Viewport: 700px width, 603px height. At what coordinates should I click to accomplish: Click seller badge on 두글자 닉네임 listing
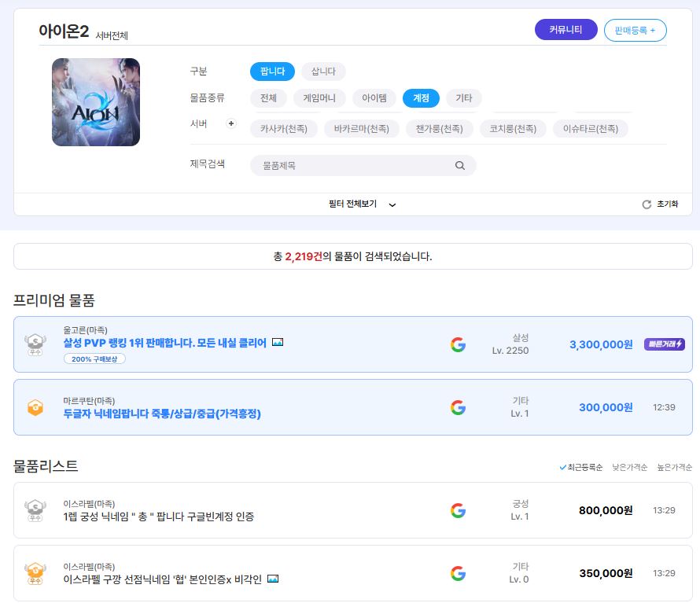[35, 407]
